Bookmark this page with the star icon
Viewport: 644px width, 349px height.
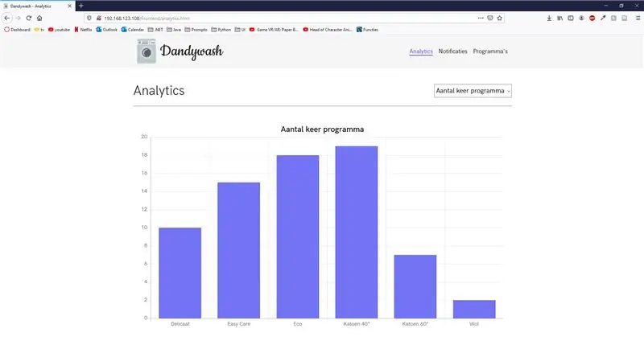pyautogui.click(x=499, y=18)
